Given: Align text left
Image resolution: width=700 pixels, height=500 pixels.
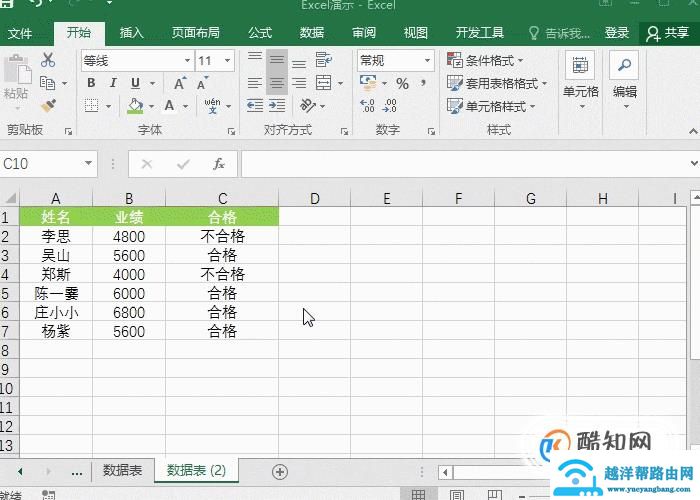Looking at the screenshot, I should (x=255, y=83).
